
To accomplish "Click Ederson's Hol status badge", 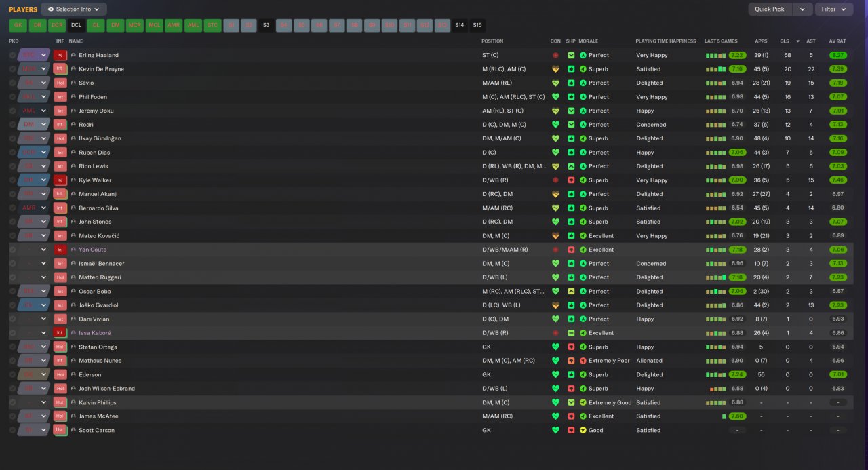I will [60, 374].
